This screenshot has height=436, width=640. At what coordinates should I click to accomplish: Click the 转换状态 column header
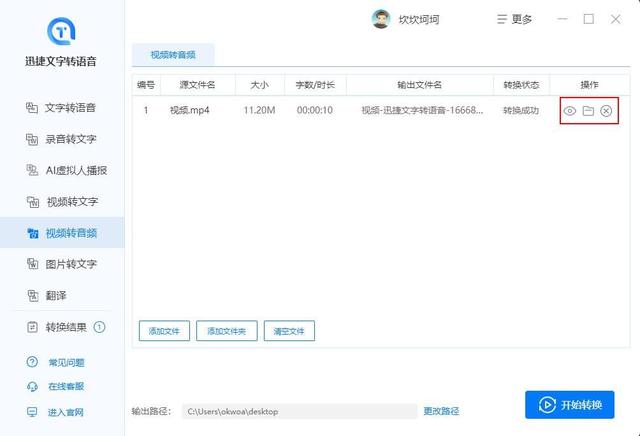521,85
